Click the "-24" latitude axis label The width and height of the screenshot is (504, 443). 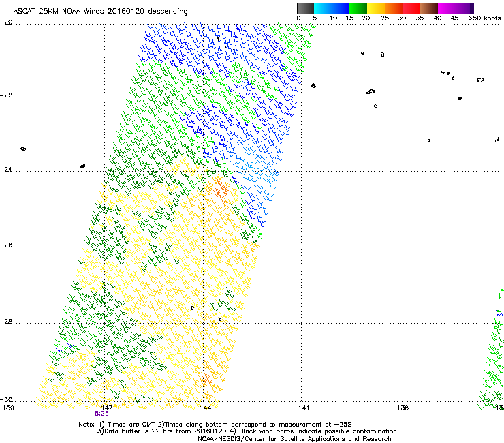6,169
